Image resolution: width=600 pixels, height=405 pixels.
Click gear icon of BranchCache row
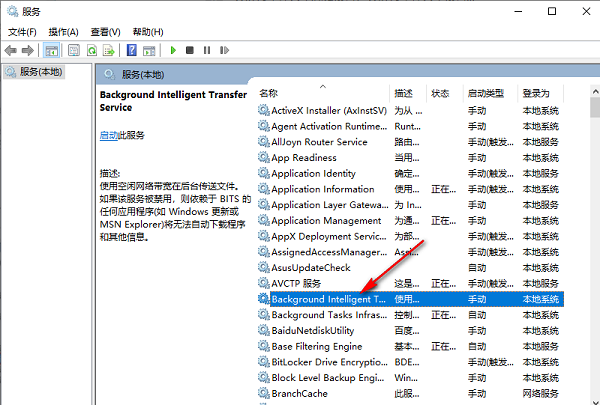coord(263,393)
